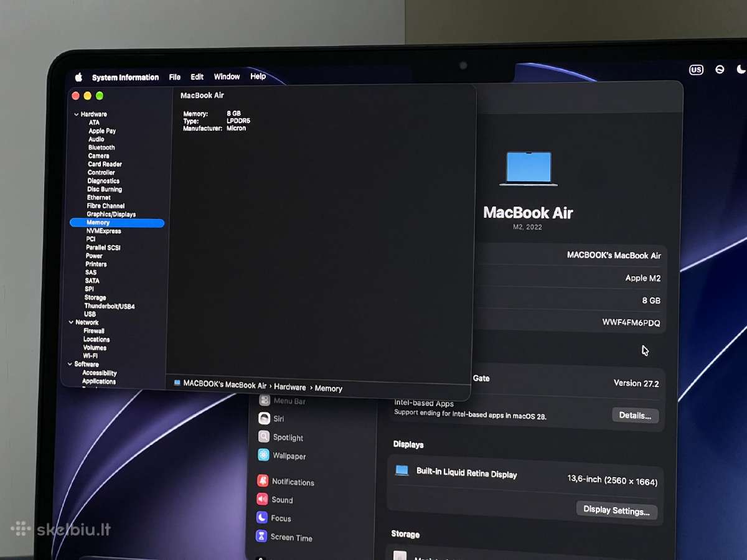Open the Apple menu
Screen dimensions: 747x560
click(x=78, y=77)
